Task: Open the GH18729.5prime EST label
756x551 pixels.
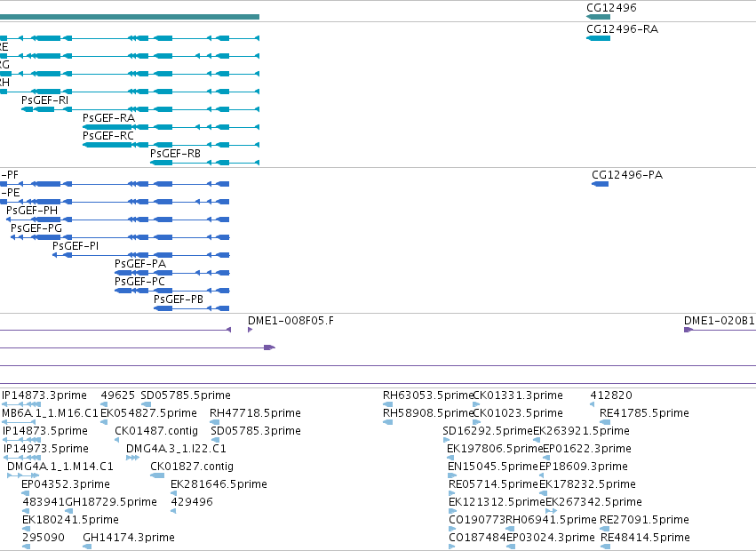Action: pos(111,502)
